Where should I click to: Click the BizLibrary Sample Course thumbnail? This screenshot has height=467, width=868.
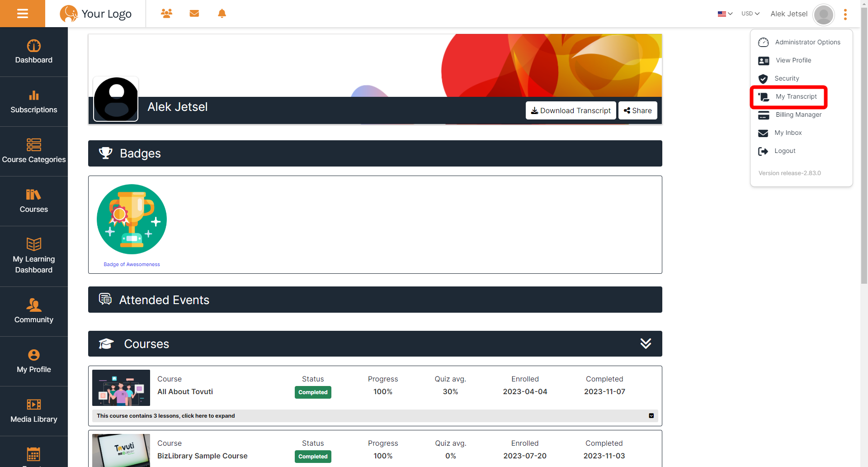121,450
